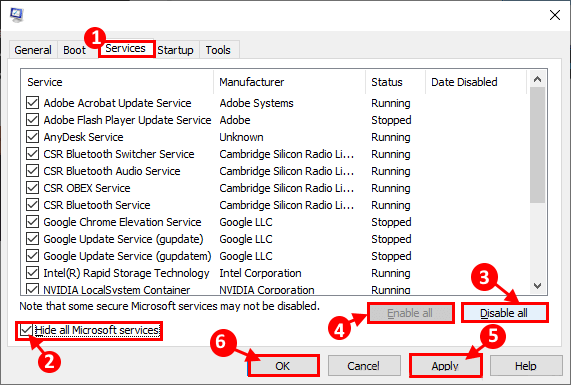Viewport: 571px width, 385px height.
Task: Toggle Google Update Service (gupdate) checkbox
Action: pos(32,239)
